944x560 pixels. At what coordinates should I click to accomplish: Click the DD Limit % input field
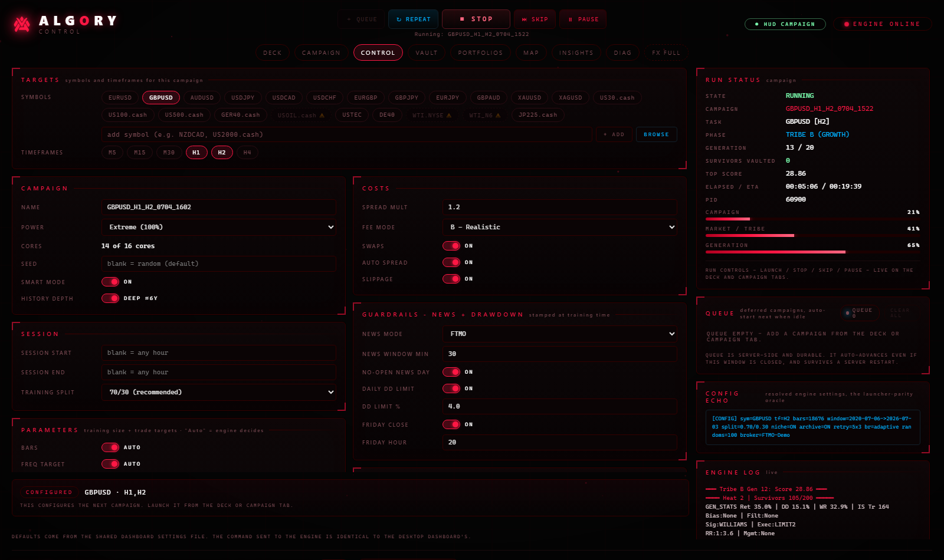tap(559, 406)
